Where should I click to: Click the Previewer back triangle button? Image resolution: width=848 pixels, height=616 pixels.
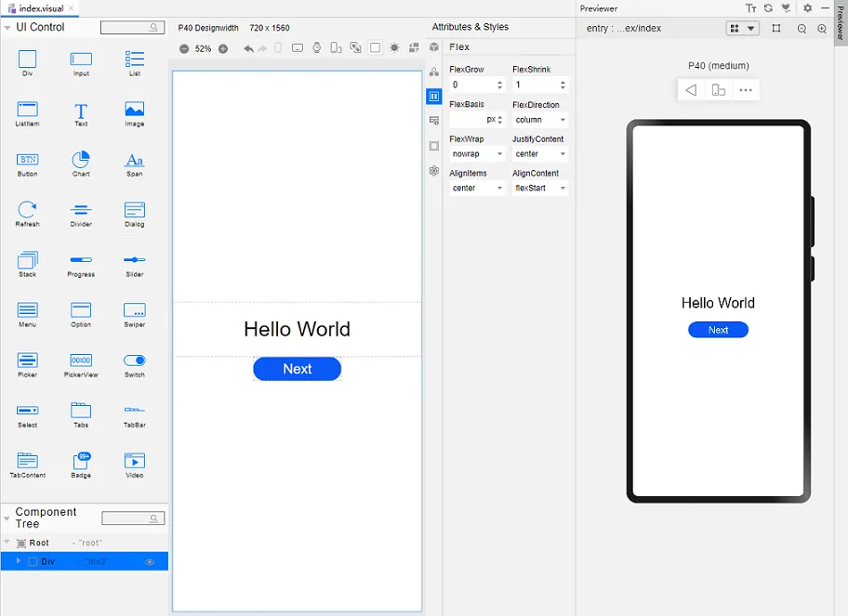click(x=691, y=90)
